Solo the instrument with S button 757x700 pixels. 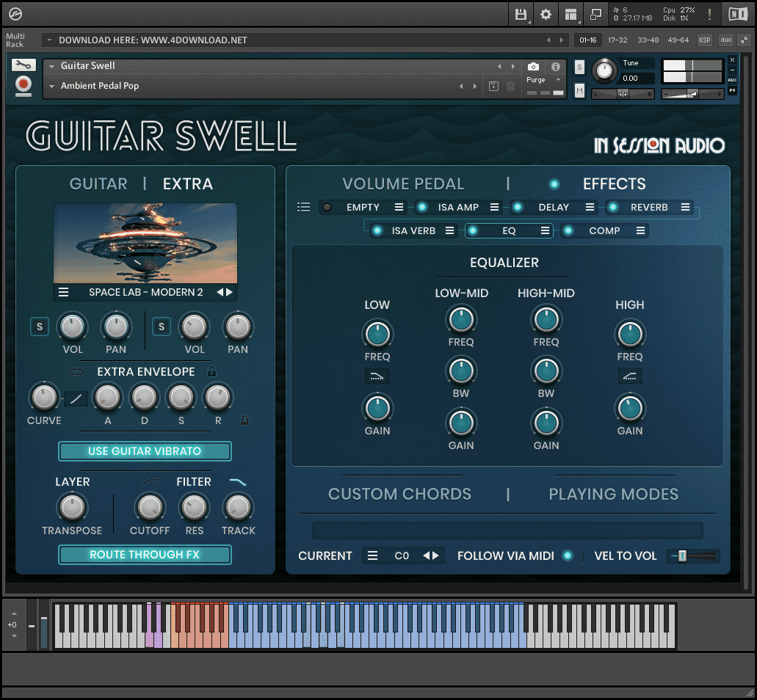tap(579, 68)
